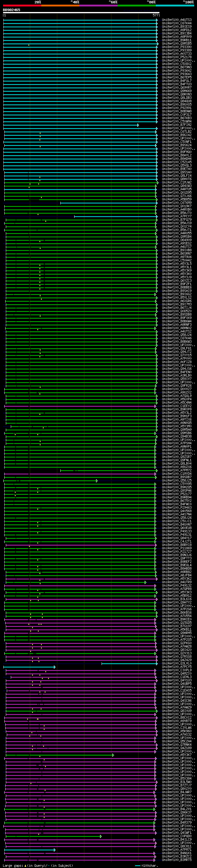Open hit UniRef100_A9P9V9
This screenshot has width=197, height=868.
(176, 37)
